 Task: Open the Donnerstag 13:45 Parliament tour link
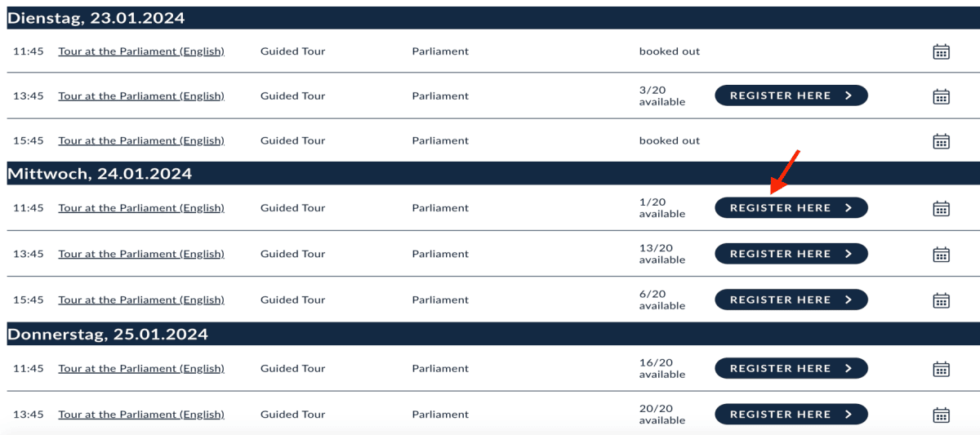click(x=141, y=414)
